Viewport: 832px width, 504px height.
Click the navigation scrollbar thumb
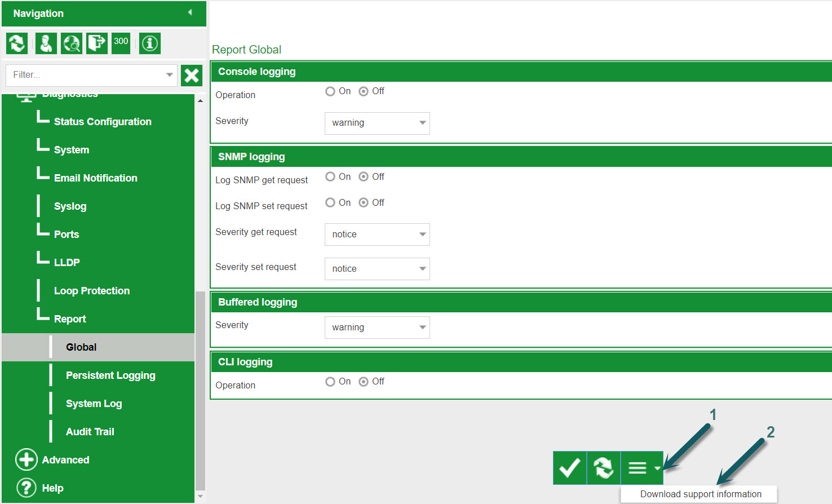pos(200,391)
